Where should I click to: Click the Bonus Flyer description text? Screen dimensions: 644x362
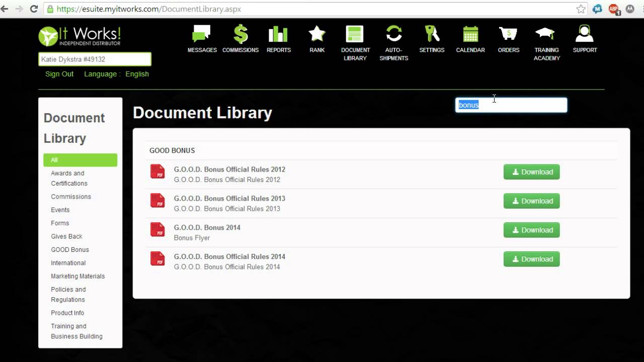pyautogui.click(x=192, y=238)
